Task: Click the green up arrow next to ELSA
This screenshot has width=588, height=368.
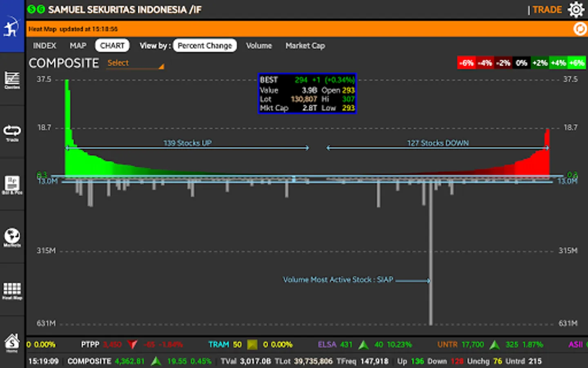Action: (x=363, y=345)
